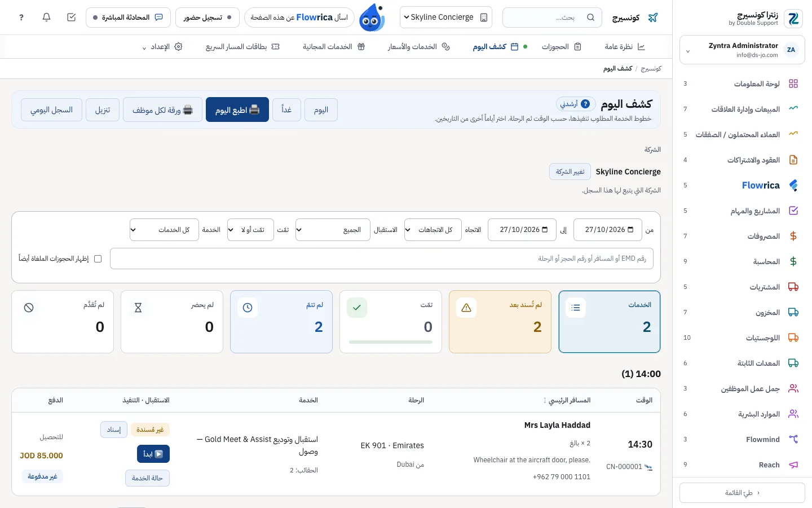Click the ابدأ start button
This screenshot has width=812, height=508.
coord(153,454)
